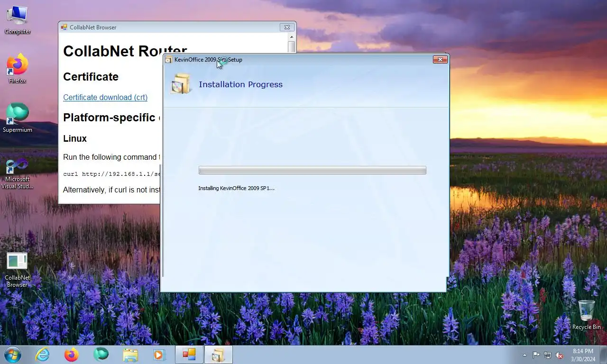Open the Recycle Bin
Viewport: 607px width, 364px height.
point(587,315)
